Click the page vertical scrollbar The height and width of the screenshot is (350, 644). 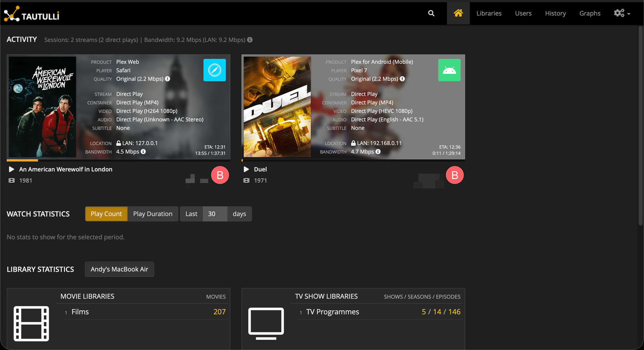click(x=640, y=126)
